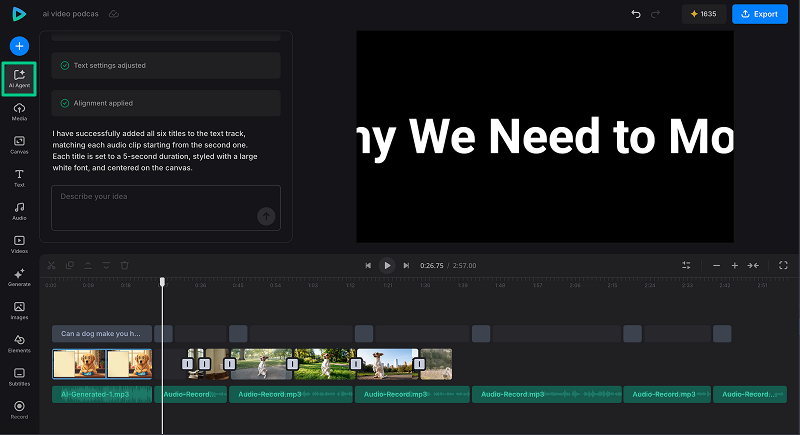Open the AI Agent panel
This screenshot has width=800, height=435.
19,79
